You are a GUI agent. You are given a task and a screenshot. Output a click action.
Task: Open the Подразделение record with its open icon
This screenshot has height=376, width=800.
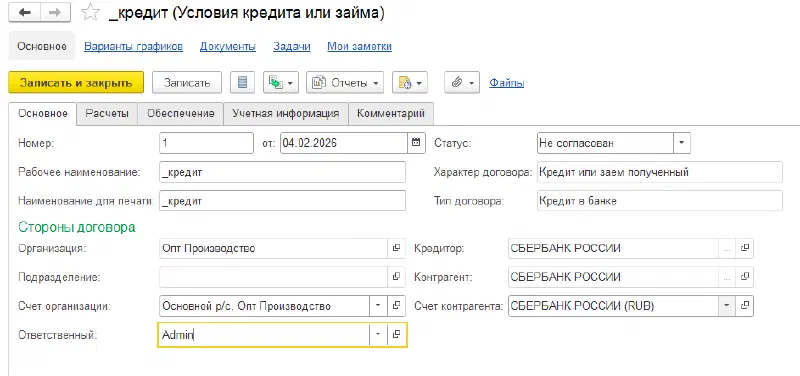point(396,277)
